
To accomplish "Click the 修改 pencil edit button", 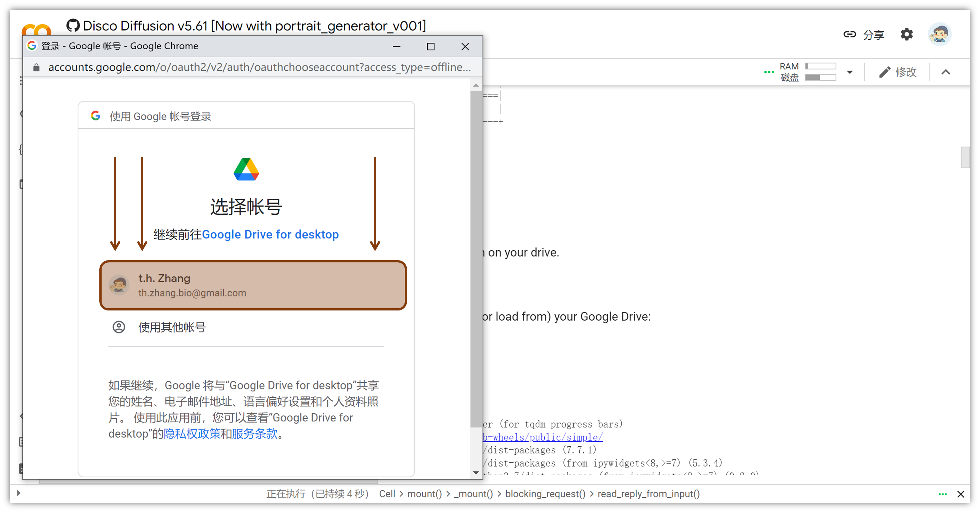I will [x=898, y=72].
